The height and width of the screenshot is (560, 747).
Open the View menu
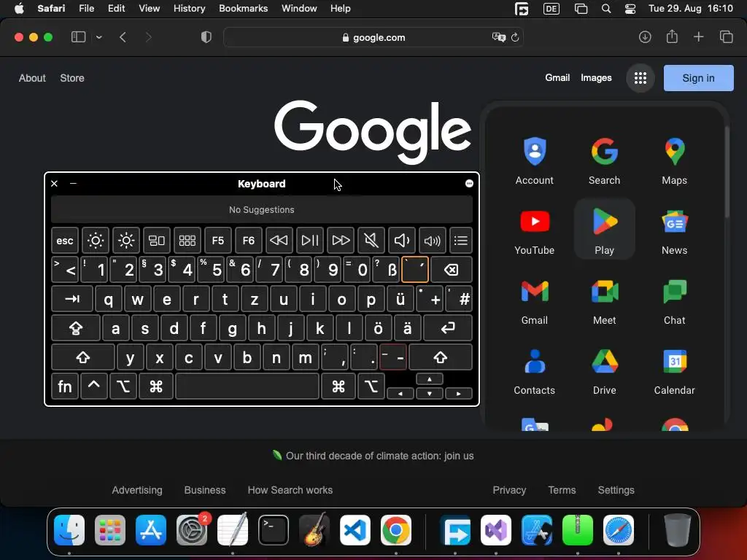(x=149, y=9)
